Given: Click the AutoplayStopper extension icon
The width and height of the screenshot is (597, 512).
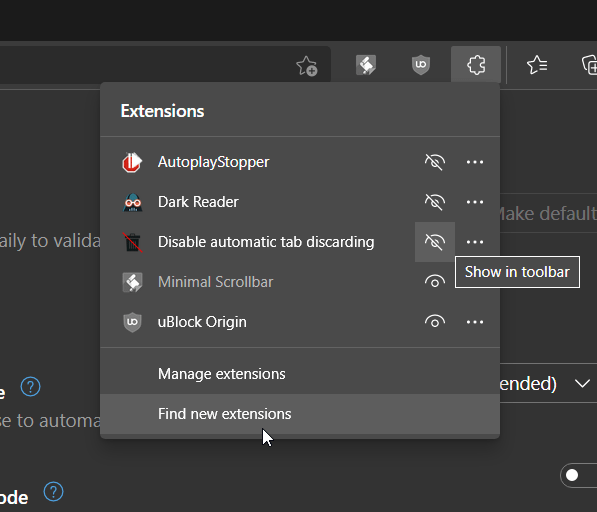Looking at the screenshot, I should [x=132, y=162].
